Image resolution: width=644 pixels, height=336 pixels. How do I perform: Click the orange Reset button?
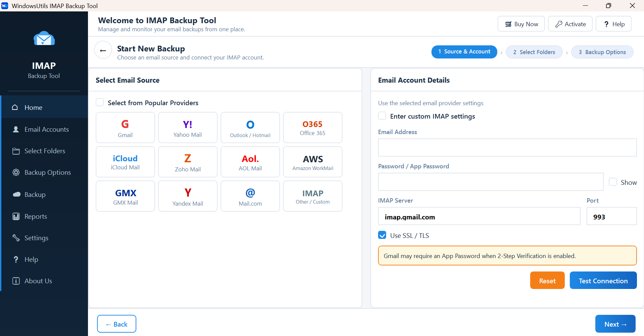[547, 281]
